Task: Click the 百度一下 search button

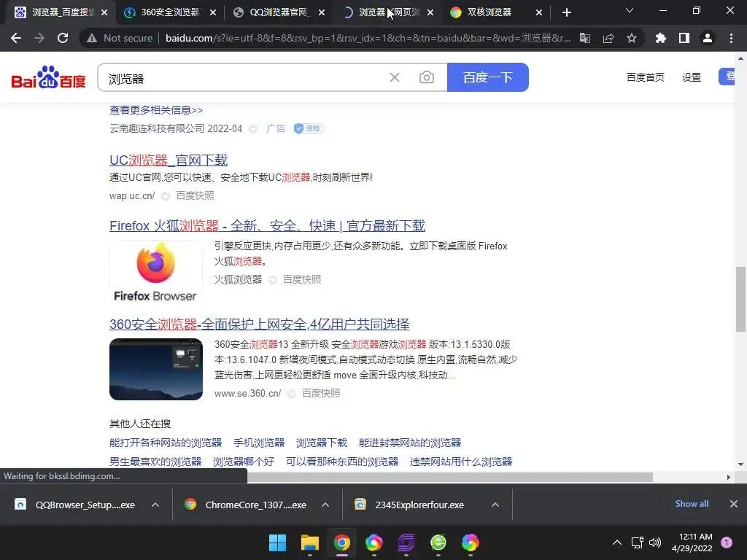Action: 488,77
